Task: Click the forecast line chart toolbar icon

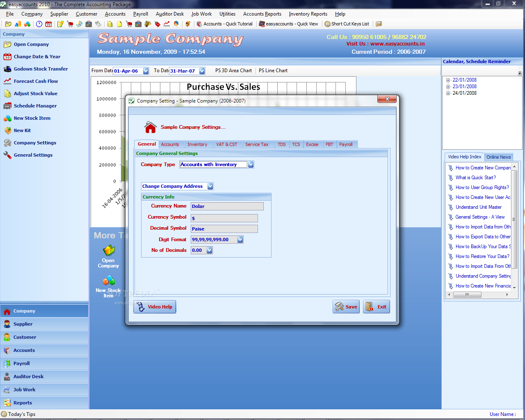Action: pyautogui.click(x=167, y=24)
